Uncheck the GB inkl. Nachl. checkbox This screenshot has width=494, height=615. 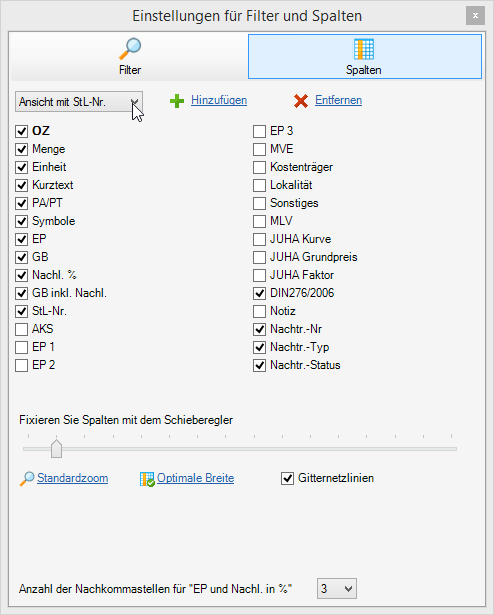pos(22,293)
